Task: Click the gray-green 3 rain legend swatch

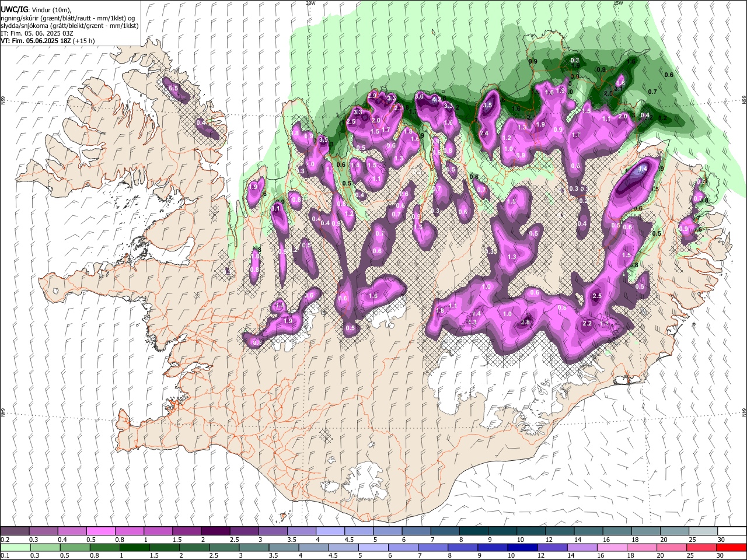Action: (x=254, y=548)
